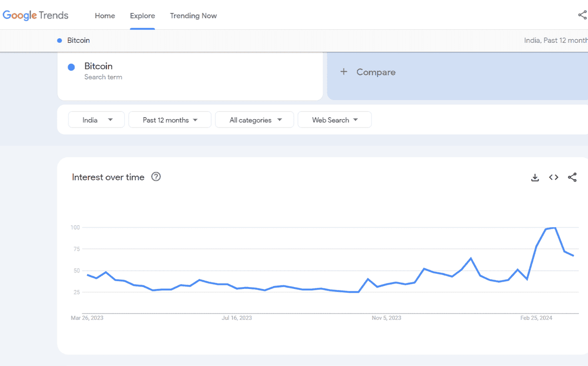Viewport: 588px width, 366px height.
Task: Click the plus icon in the Compare box
Action: pos(343,72)
